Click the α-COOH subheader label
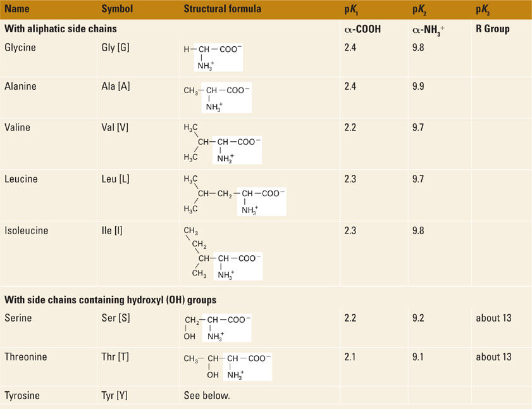532x409 pixels. coord(362,29)
